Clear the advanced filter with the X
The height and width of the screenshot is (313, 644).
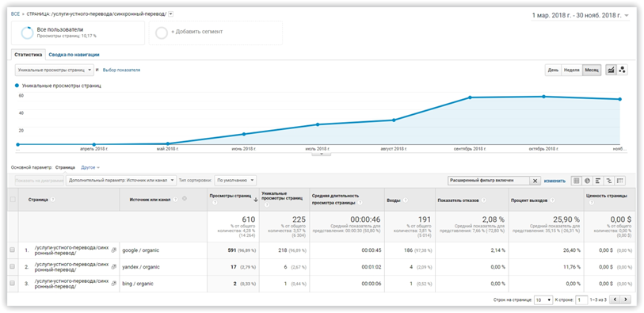point(535,181)
